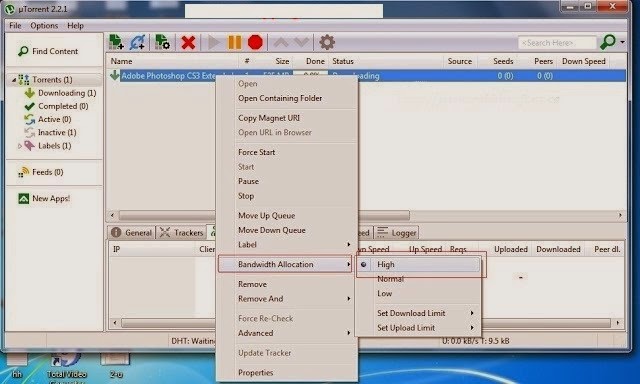Click inside the Search Here field
The image size is (640, 384).
[x=557, y=43]
